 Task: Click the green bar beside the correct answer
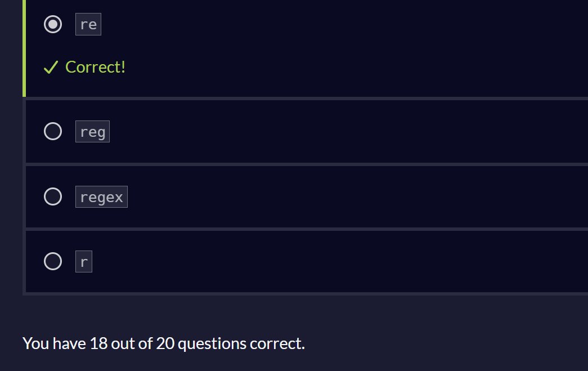(24, 48)
